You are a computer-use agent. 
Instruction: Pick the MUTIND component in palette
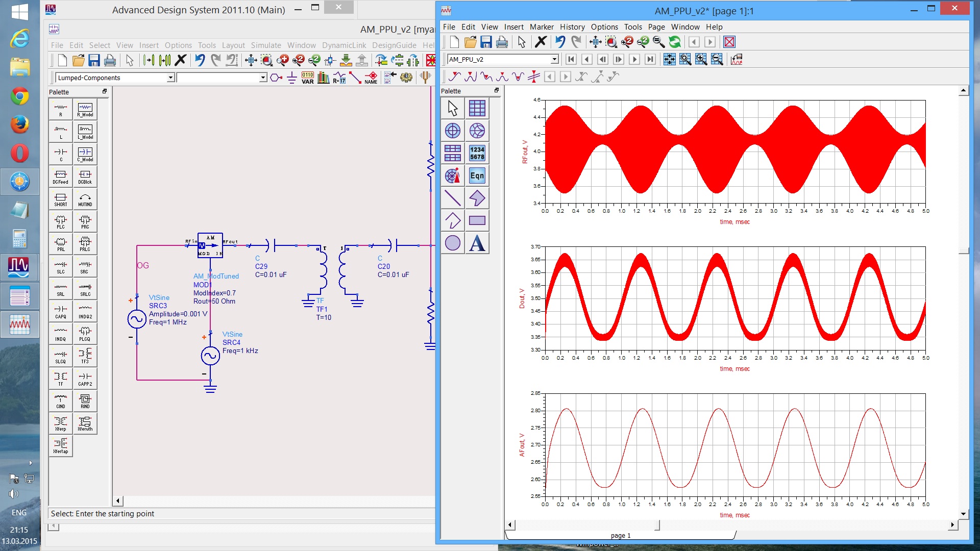(x=85, y=199)
